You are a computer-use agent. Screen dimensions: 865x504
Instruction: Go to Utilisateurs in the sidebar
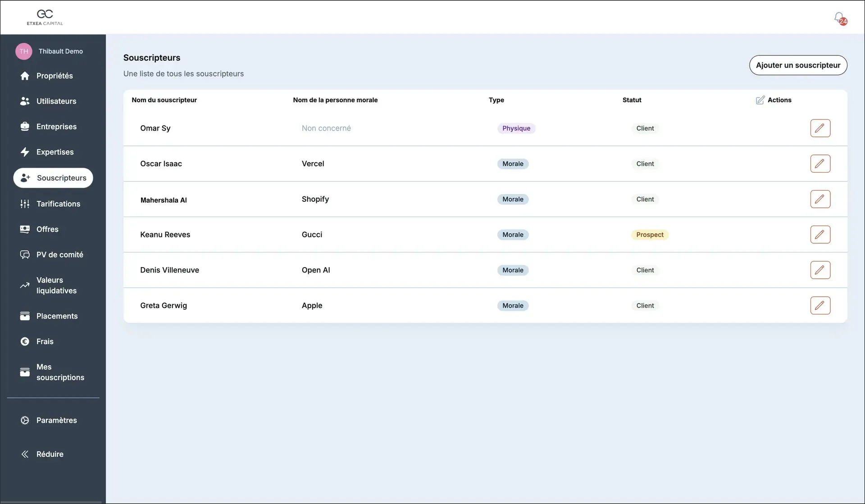(56, 101)
